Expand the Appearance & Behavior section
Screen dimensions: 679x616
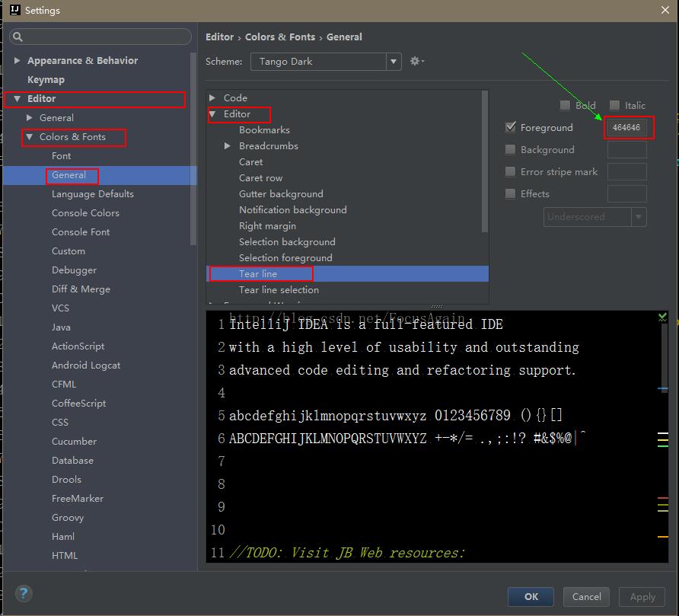coord(17,60)
